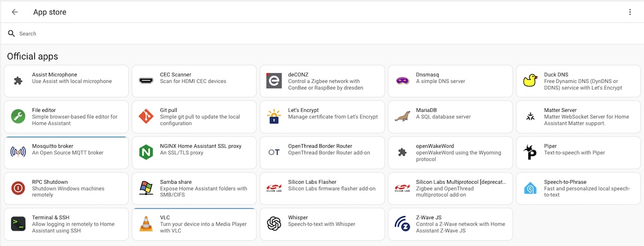Click the back arrow icon
644x246 pixels.
14,12
